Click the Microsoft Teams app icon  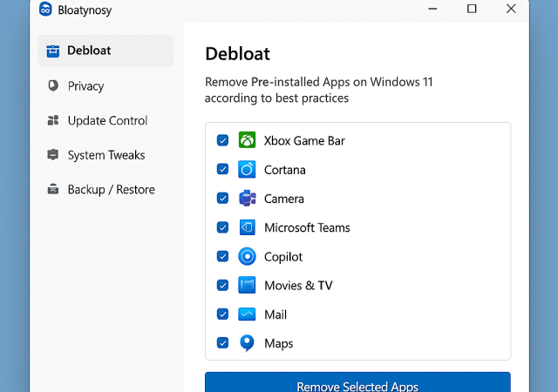coord(248,227)
